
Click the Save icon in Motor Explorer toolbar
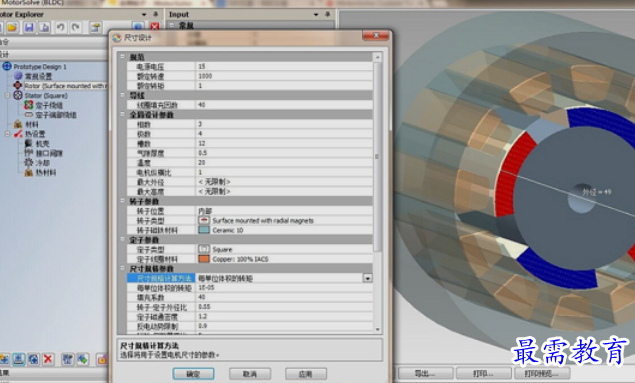point(29,27)
